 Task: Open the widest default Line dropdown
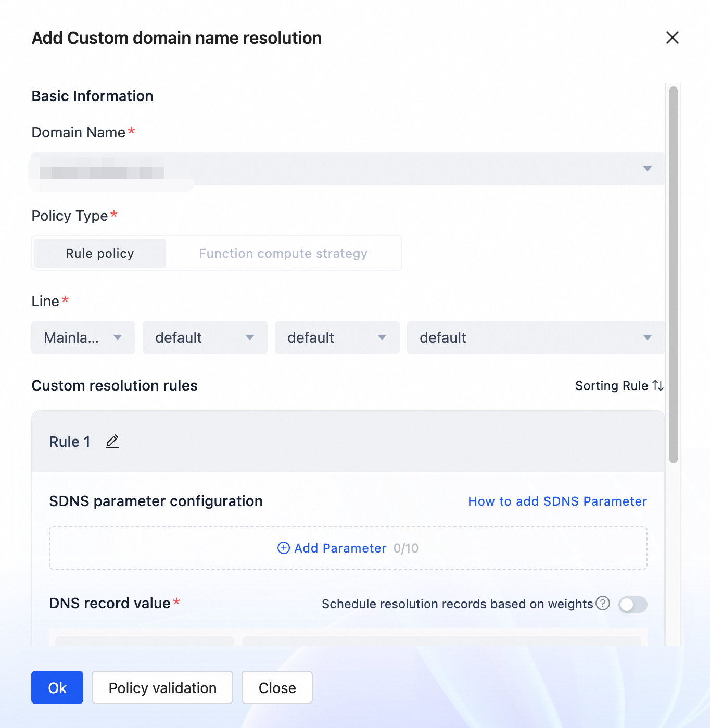[536, 337]
